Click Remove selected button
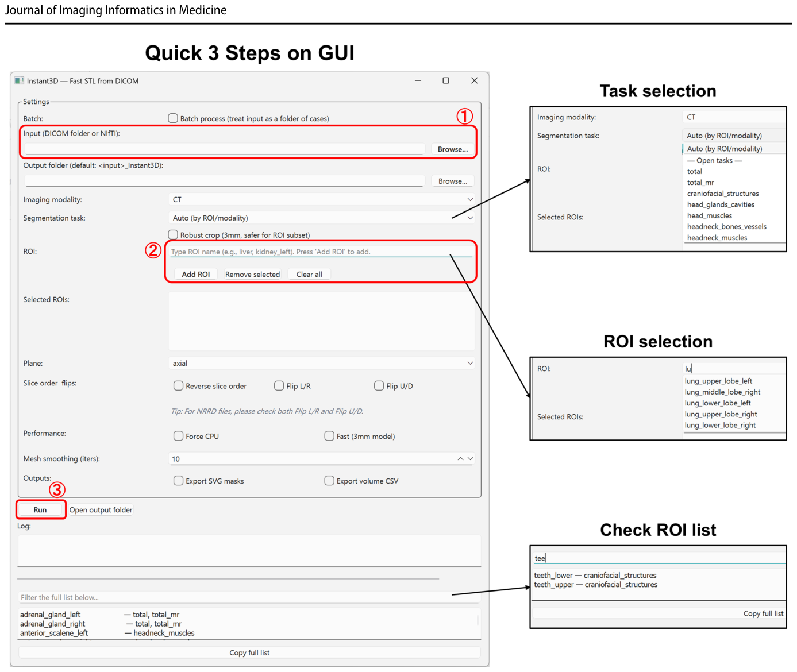The image size is (797, 672). 252,274
